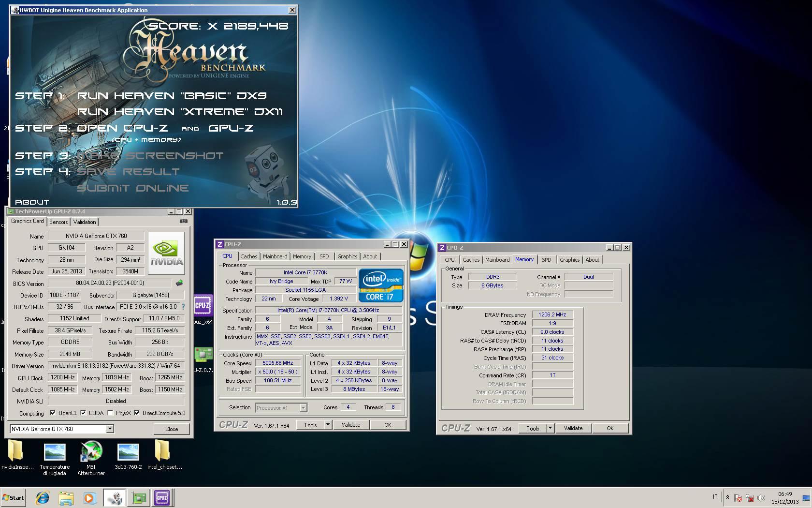Click the Action Center flag tray icon
The width and height of the screenshot is (812, 508).
[738, 498]
